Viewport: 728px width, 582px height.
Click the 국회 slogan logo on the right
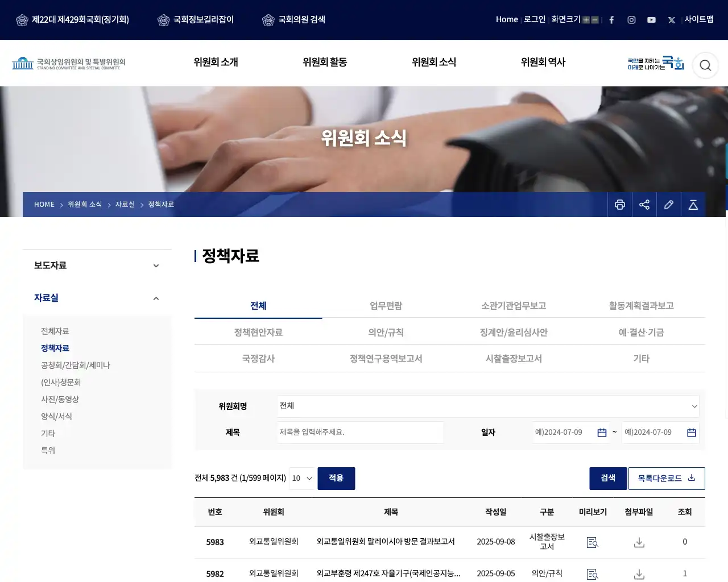point(656,63)
